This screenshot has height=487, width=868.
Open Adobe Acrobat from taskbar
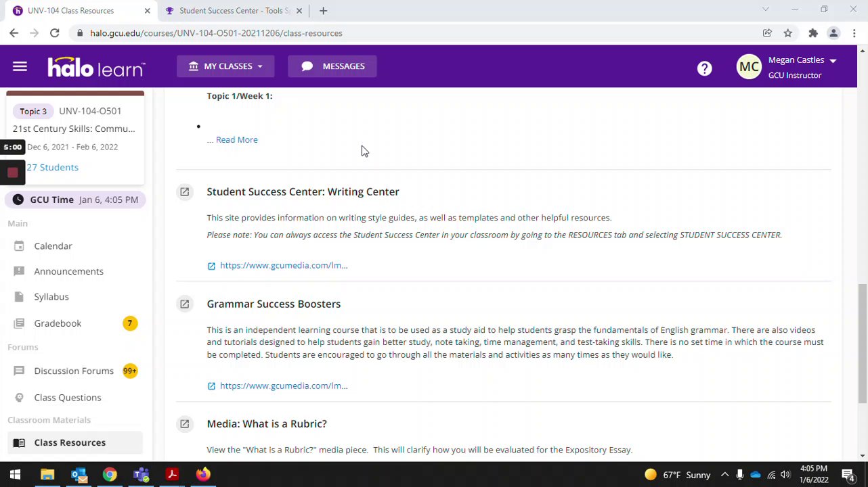pos(172,475)
